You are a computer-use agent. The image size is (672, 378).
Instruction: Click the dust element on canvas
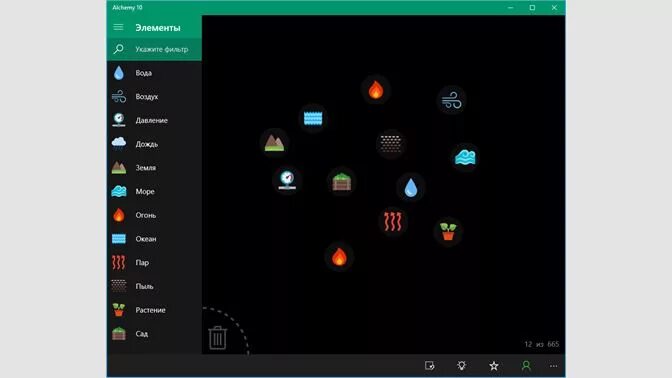click(x=391, y=144)
